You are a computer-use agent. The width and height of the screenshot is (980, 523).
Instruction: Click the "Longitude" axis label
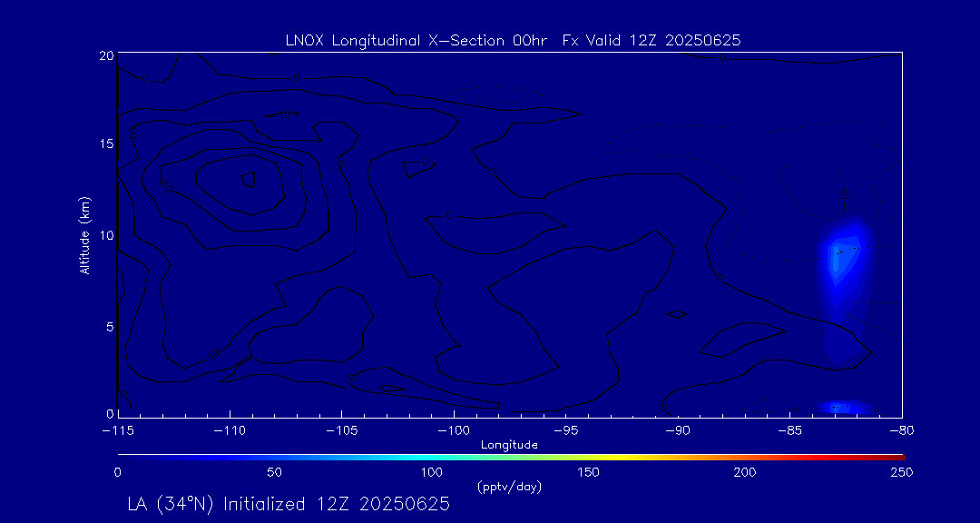click(509, 446)
